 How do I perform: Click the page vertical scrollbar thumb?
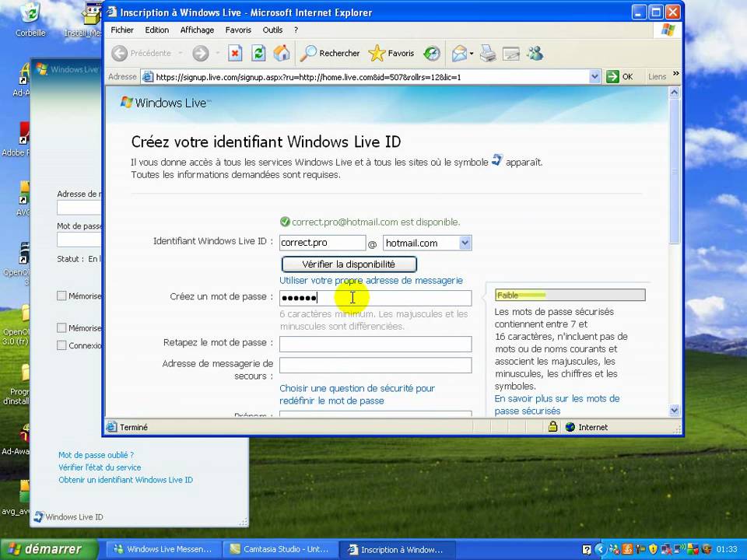tap(674, 171)
